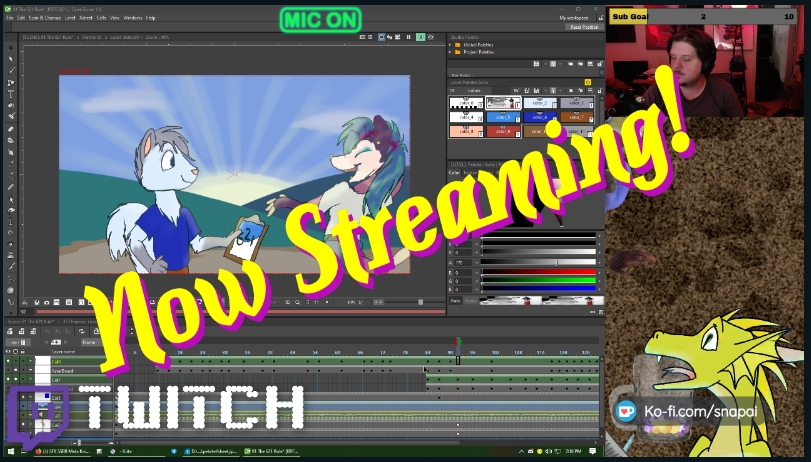
Task: Click zoom in magnifier under viewer
Action: pyautogui.click(x=288, y=302)
